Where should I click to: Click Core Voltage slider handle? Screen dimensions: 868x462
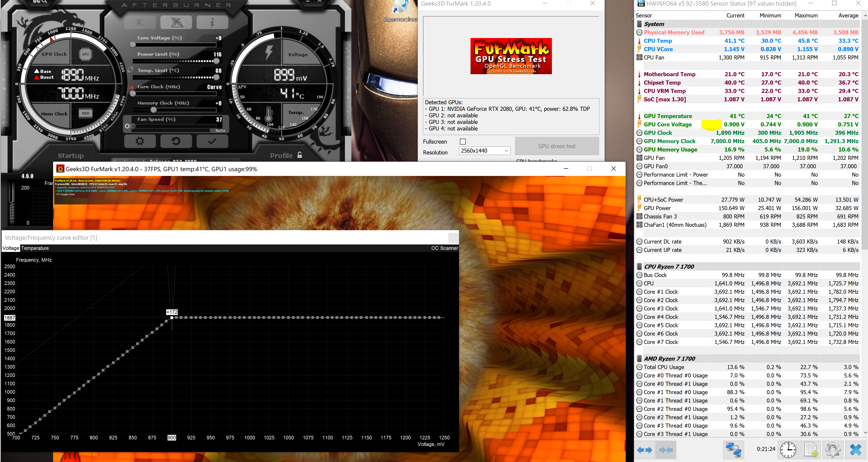(133, 45)
